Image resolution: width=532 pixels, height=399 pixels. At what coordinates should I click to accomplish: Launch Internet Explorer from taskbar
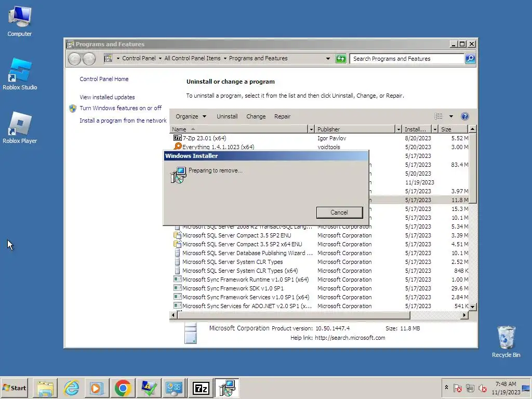(x=71, y=388)
